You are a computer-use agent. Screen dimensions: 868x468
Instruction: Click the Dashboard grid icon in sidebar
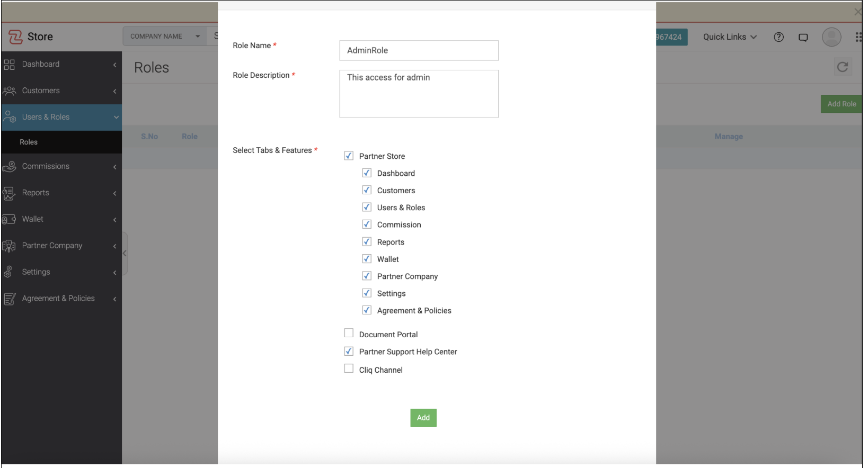(x=9, y=65)
